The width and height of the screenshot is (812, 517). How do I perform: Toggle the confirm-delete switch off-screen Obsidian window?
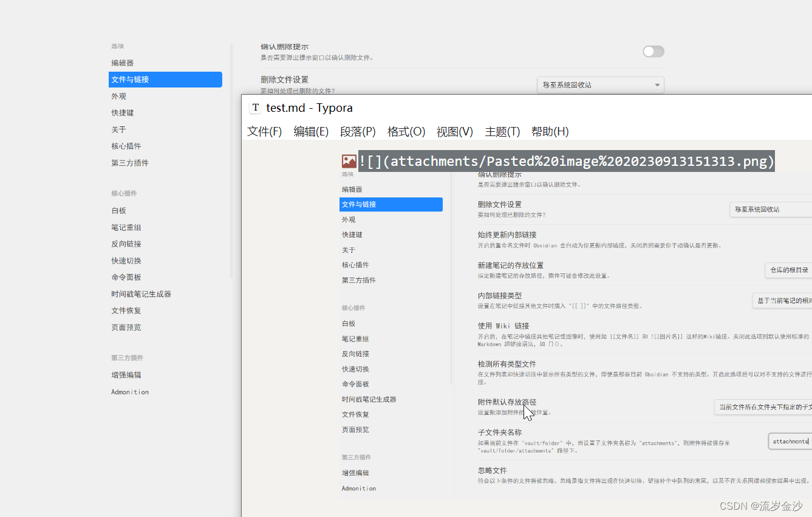[x=653, y=52]
